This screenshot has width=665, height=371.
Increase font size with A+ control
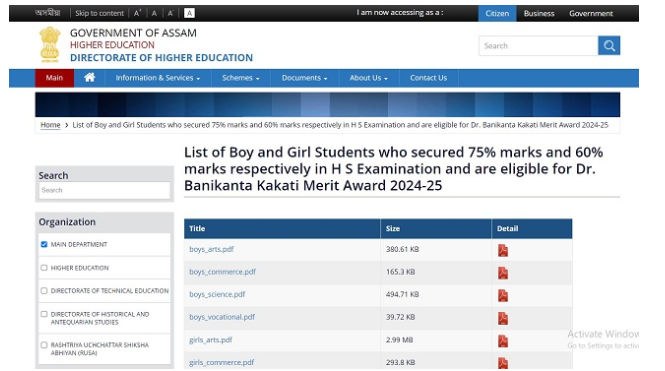tap(137, 13)
